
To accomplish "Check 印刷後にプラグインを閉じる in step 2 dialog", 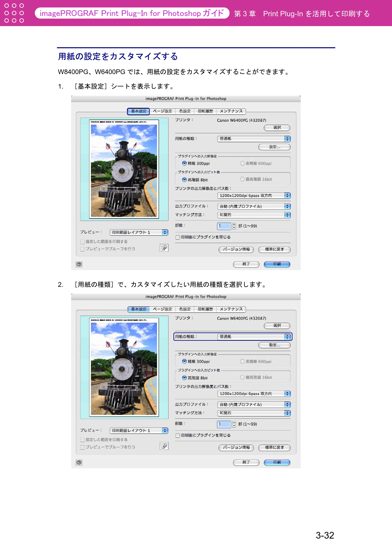I will 178,435.
